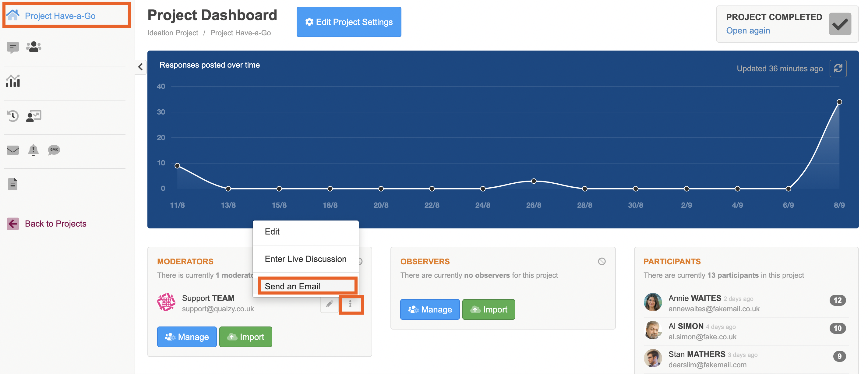Click the Edit Project Settings button
The height and width of the screenshot is (374, 868).
click(x=349, y=22)
